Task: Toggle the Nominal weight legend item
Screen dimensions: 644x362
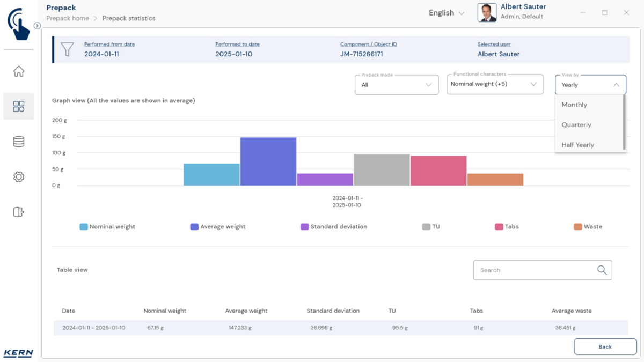Action: [x=107, y=227]
